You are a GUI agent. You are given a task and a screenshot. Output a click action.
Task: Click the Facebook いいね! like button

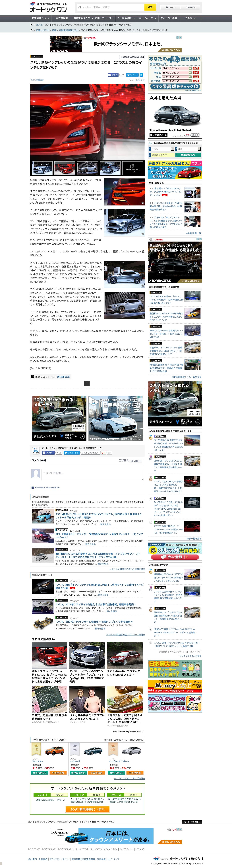tap(48, 453)
